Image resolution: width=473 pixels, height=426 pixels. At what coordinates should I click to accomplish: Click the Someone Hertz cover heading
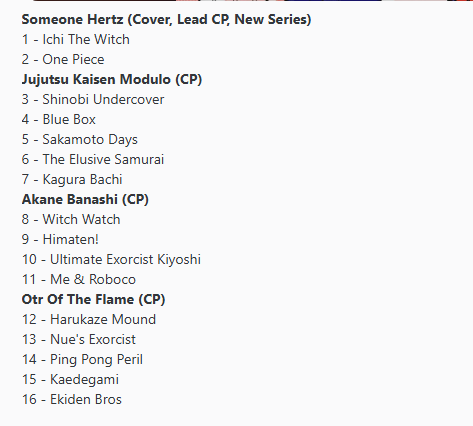click(x=166, y=20)
